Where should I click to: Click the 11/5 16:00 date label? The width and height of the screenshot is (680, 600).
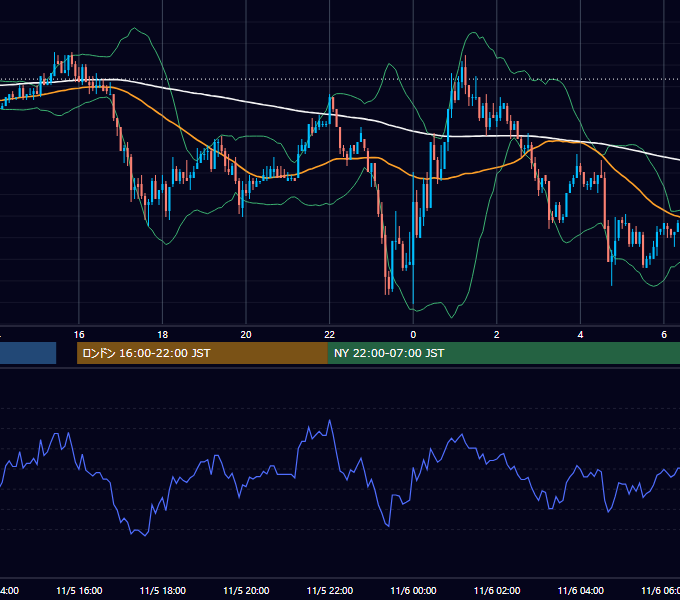pyautogui.click(x=79, y=591)
